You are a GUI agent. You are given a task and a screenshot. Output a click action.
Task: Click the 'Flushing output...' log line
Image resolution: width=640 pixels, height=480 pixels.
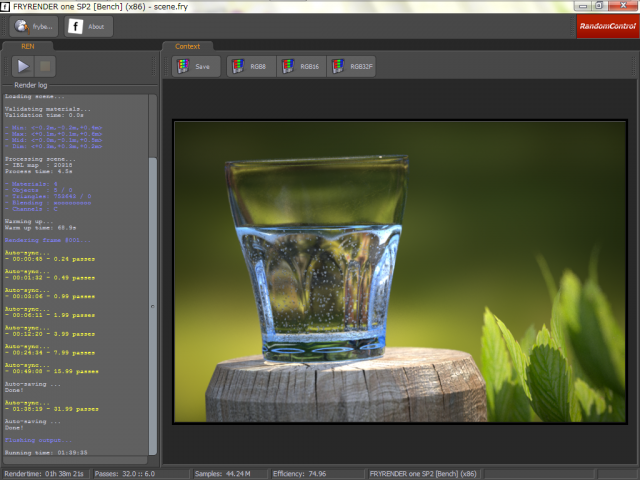point(38,440)
